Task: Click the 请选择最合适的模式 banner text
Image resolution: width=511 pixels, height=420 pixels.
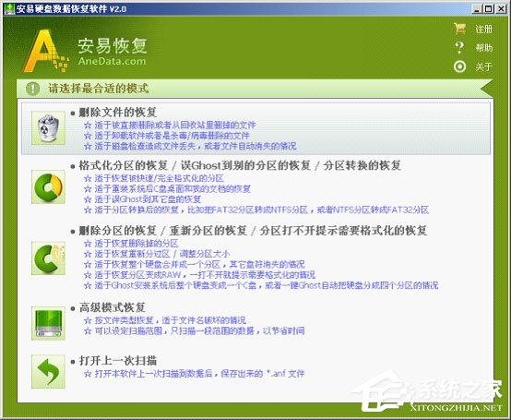Action: point(99,89)
